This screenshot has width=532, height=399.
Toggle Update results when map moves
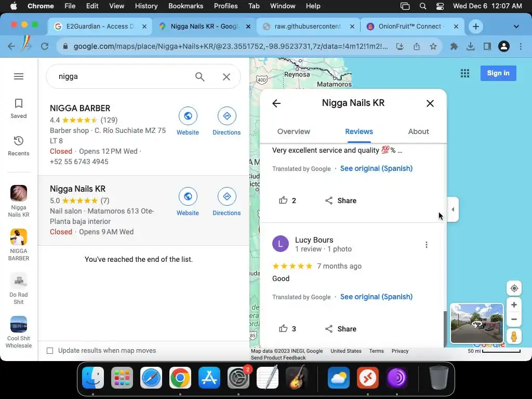pyautogui.click(x=50, y=351)
